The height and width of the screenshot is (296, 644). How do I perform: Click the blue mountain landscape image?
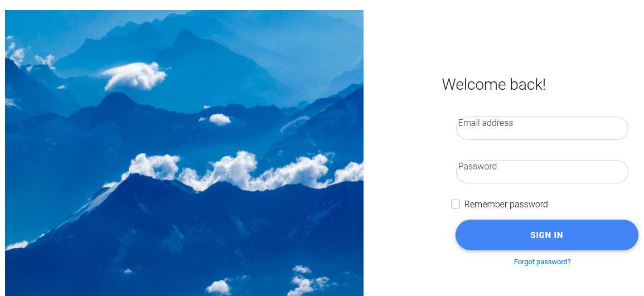[184, 153]
